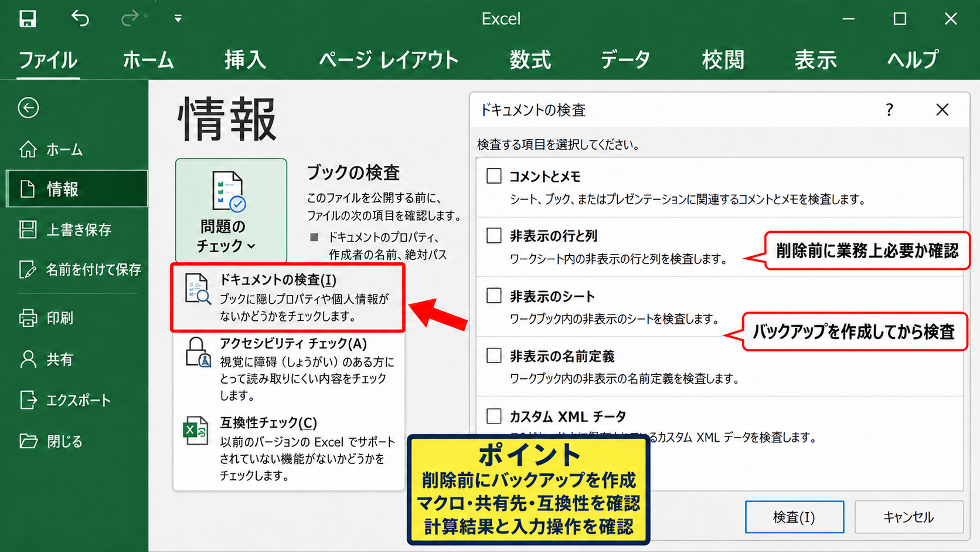The height and width of the screenshot is (552, 980).
Task: Click the dialog help question mark
Action: [x=890, y=110]
